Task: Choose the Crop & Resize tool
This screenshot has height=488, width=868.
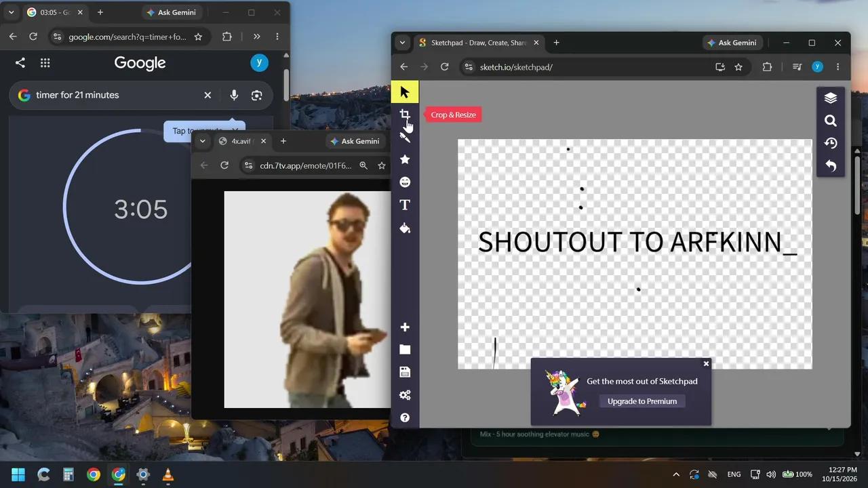Action: click(405, 115)
